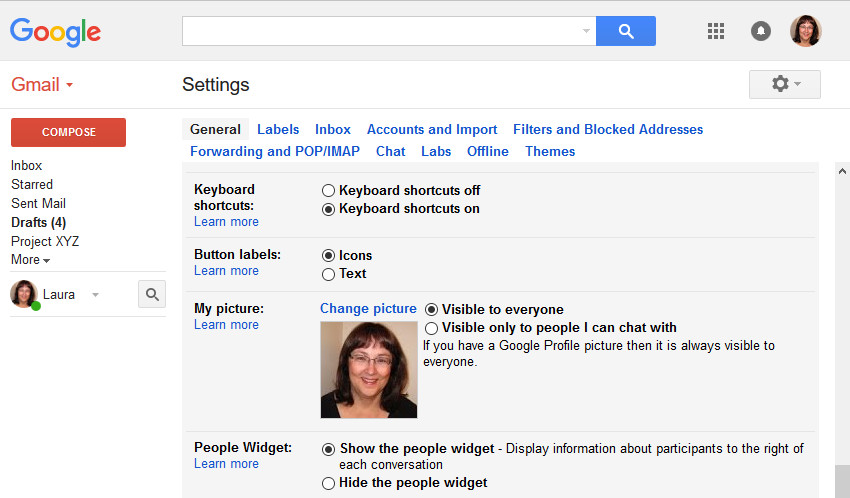Choose Icons for button labels
The height and width of the screenshot is (498, 850).
pyautogui.click(x=328, y=256)
